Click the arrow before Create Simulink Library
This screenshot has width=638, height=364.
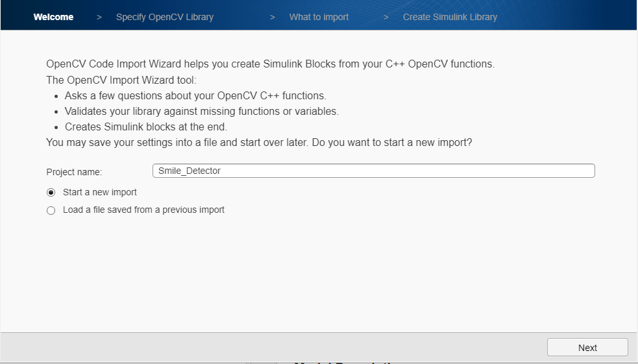[x=386, y=17]
